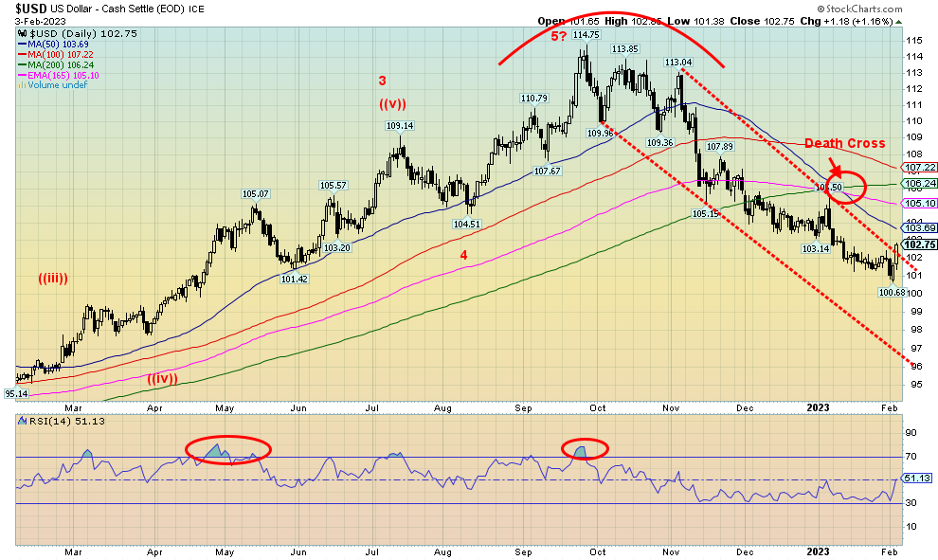Click the 107.22 MA(100) axis value tag
This screenshot has height=560, width=938.
click(920, 167)
